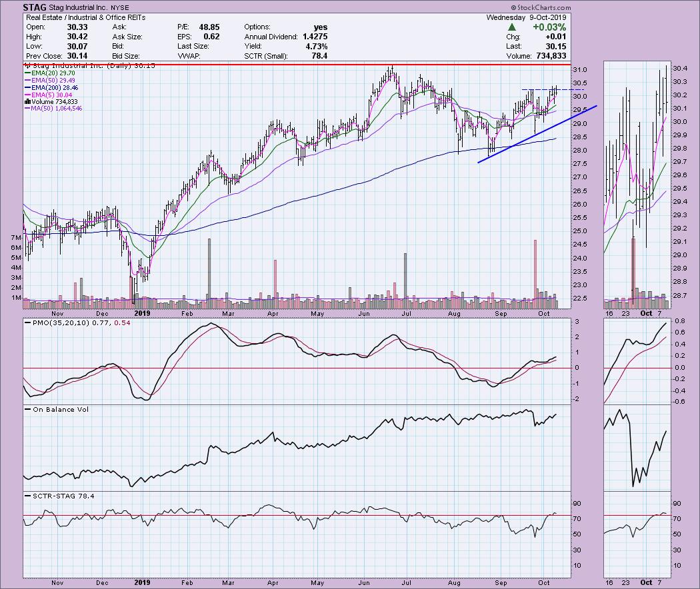This screenshot has width=700, height=589.
Task: Click the Open value 30.33
Action: (77, 27)
